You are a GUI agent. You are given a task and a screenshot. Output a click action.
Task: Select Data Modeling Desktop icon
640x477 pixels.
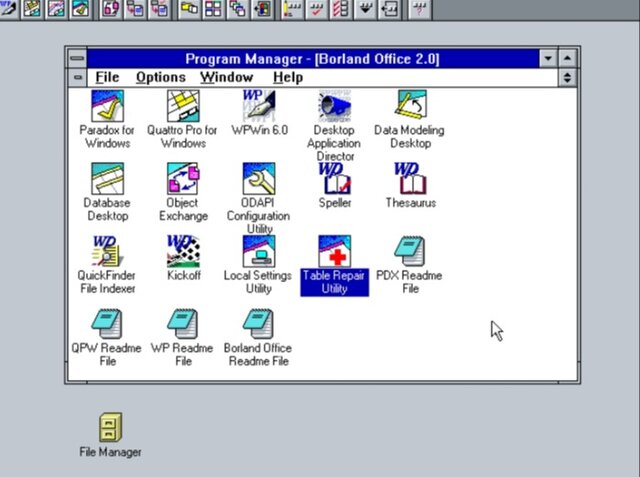pos(410,105)
